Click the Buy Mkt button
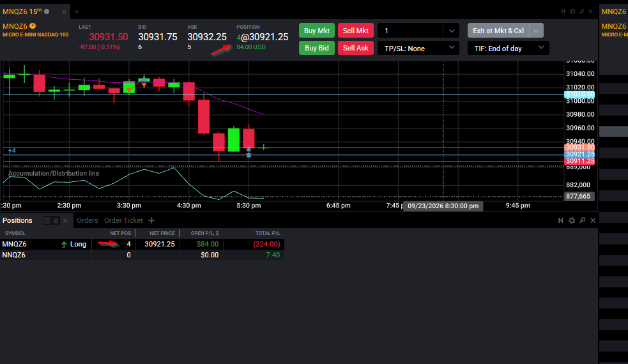 (x=316, y=31)
